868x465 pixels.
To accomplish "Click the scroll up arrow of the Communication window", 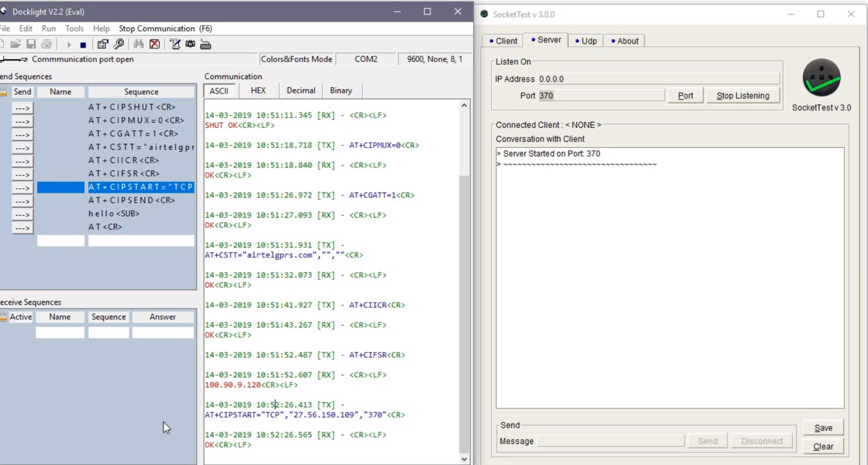I will click(x=464, y=106).
